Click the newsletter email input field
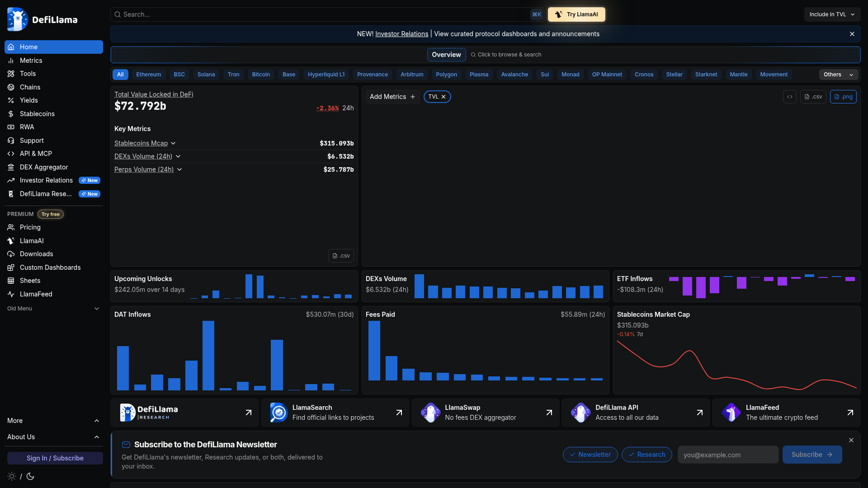This screenshot has height=488, width=868. tap(728, 455)
